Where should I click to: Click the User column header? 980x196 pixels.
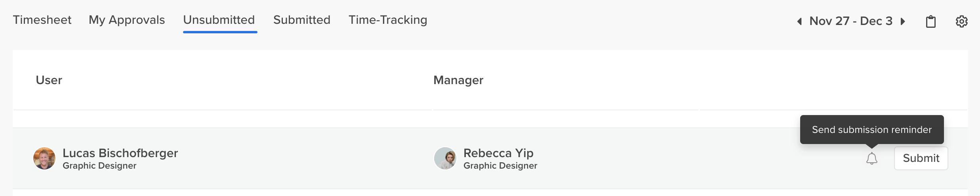click(49, 80)
